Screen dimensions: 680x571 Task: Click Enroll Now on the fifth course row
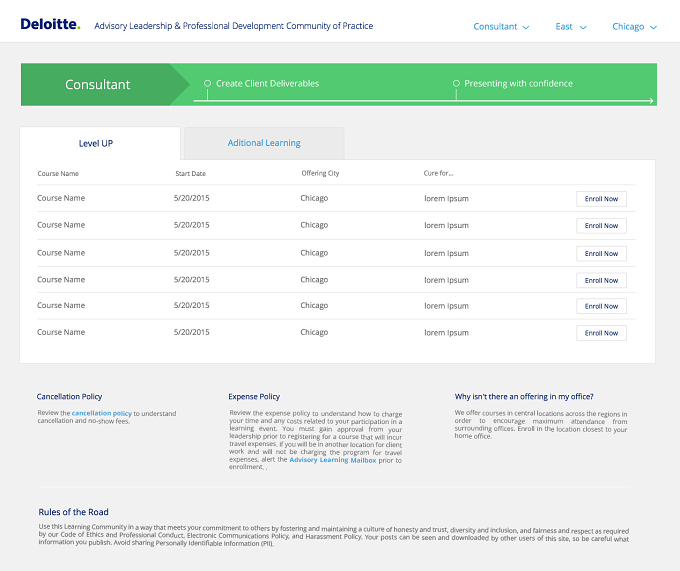click(601, 306)
